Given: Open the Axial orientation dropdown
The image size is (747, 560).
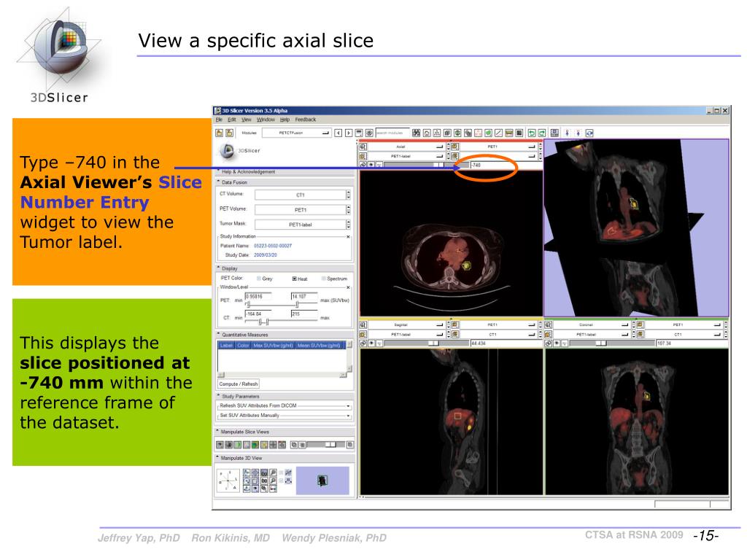Looking at the screenshot, I should pos(406,147).
